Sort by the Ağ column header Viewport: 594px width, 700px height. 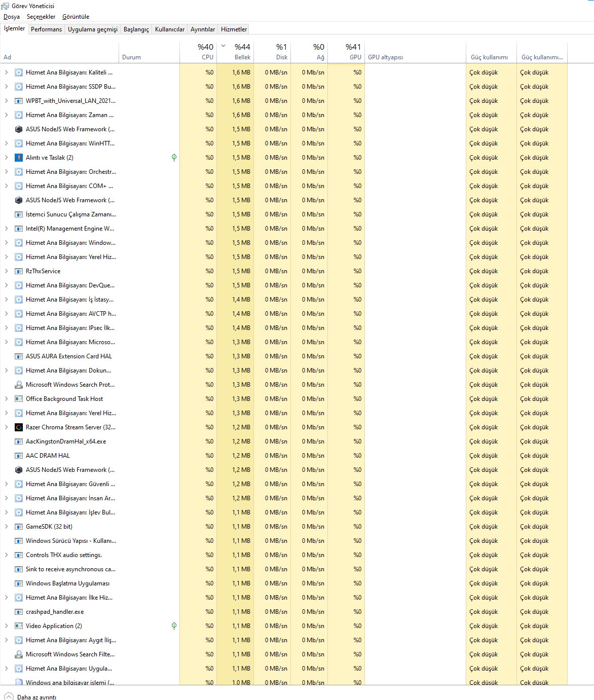309,52
